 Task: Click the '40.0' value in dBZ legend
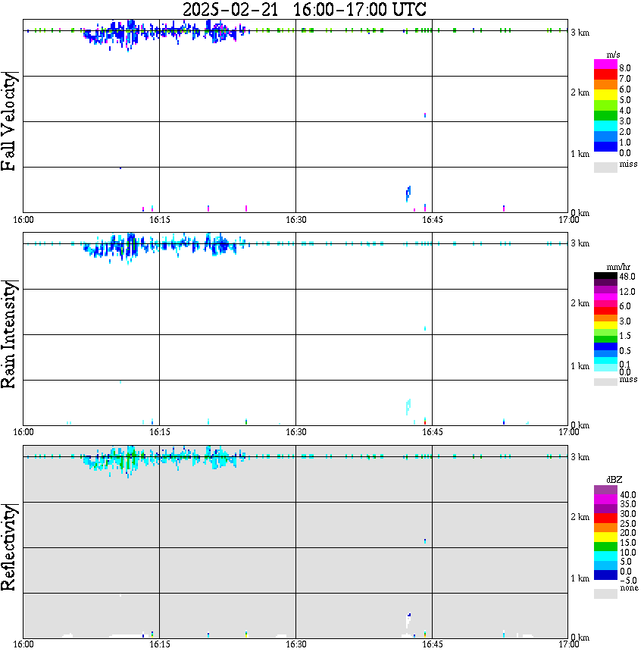627,495
